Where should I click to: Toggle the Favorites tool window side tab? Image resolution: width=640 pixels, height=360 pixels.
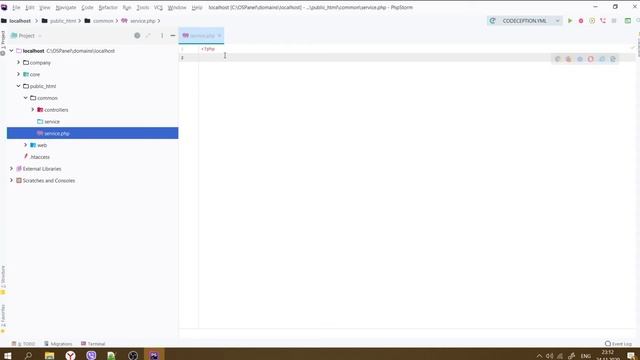pyautogui.click(x=3, y=318)
